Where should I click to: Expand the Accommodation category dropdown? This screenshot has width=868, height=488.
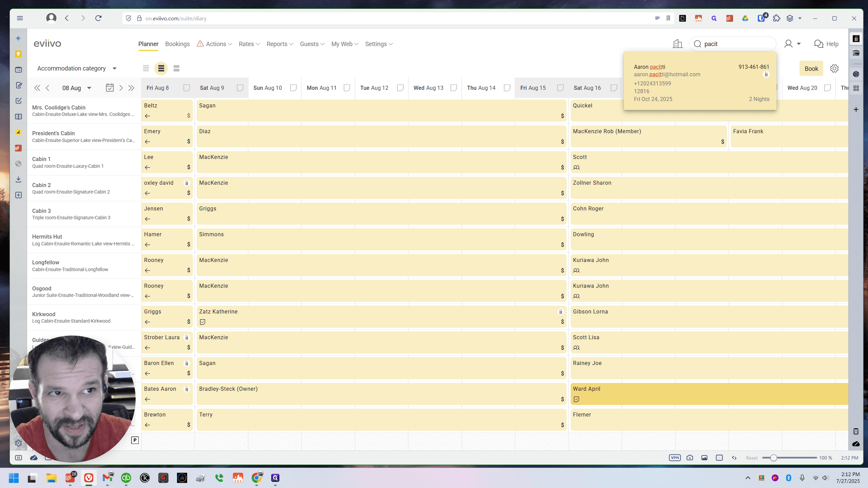(x=77, y=68)
